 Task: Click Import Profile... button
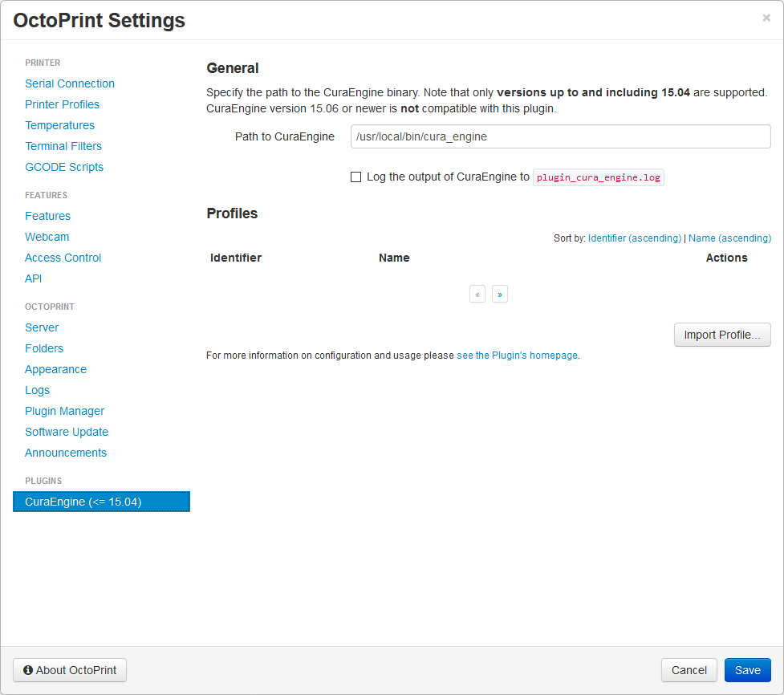coord(722,335)
